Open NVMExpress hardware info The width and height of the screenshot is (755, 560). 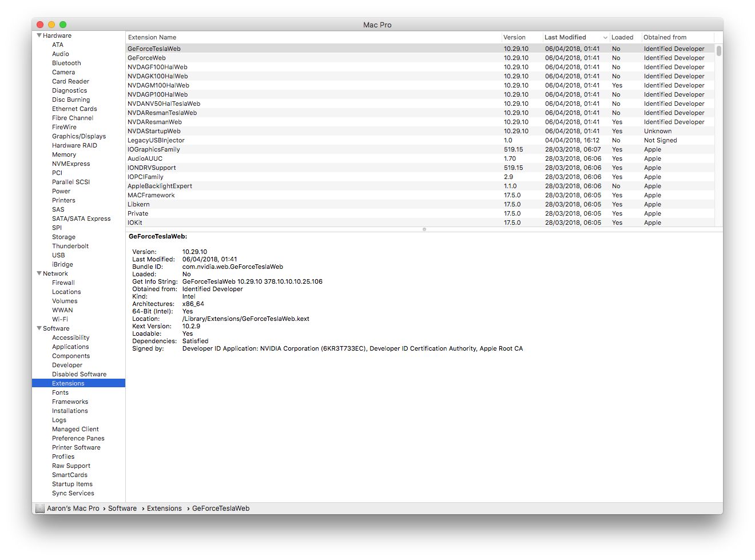[x=71, y=164]
